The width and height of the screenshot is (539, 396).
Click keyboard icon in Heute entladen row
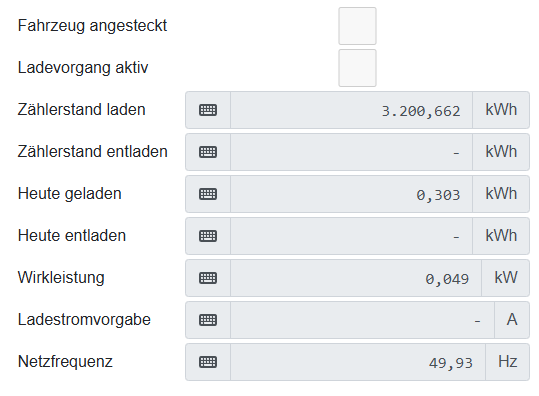(208, 236)
